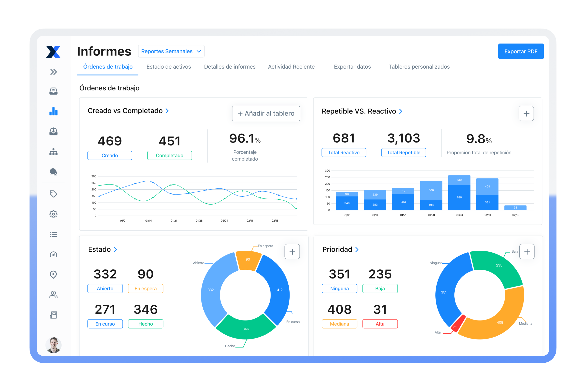
Task: Switch to Tableros personalizados tab
Action: pos(419,67)
